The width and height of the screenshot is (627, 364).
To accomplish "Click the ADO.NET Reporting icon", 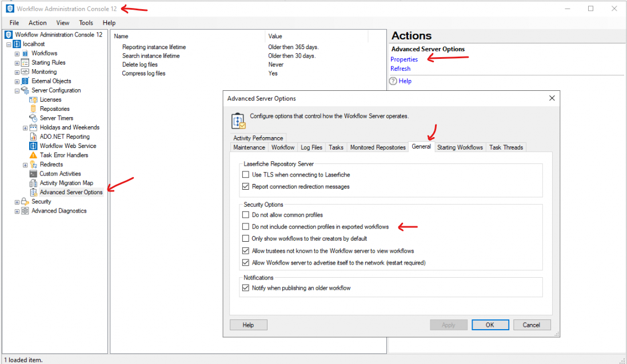I will tap(33, 137).
